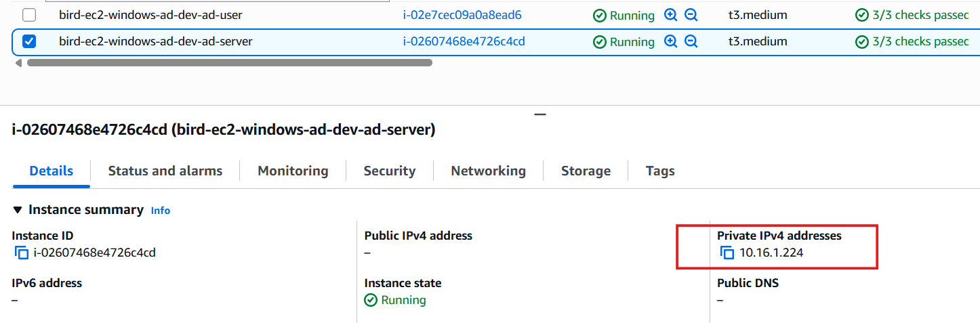The image size is (980, 323).
Task: Click the panel split handle above details
Action: point(539,114)
